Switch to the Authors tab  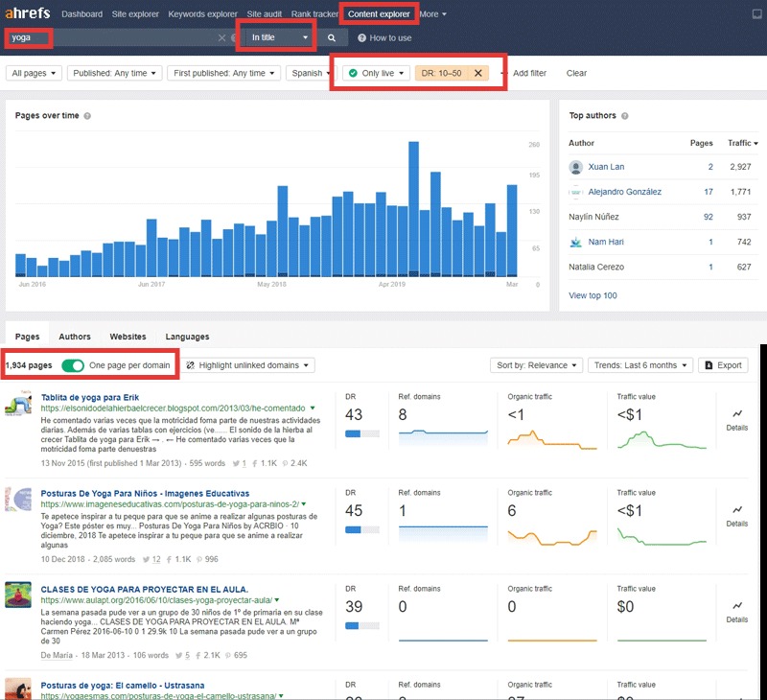click(x=75, y=337)
